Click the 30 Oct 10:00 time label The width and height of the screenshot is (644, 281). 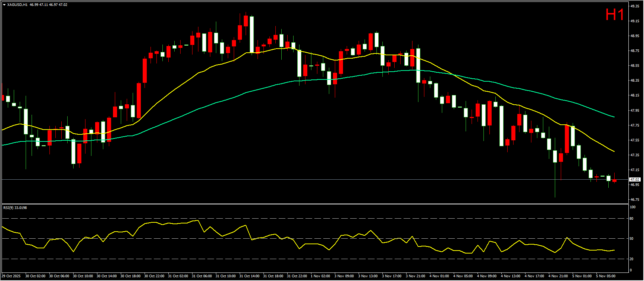[83, 276]
